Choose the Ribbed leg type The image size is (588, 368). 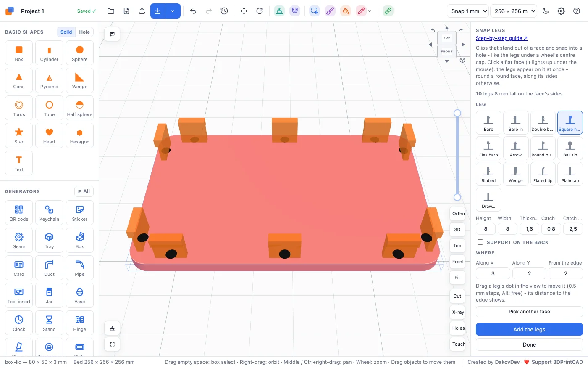tap(488, 174)
